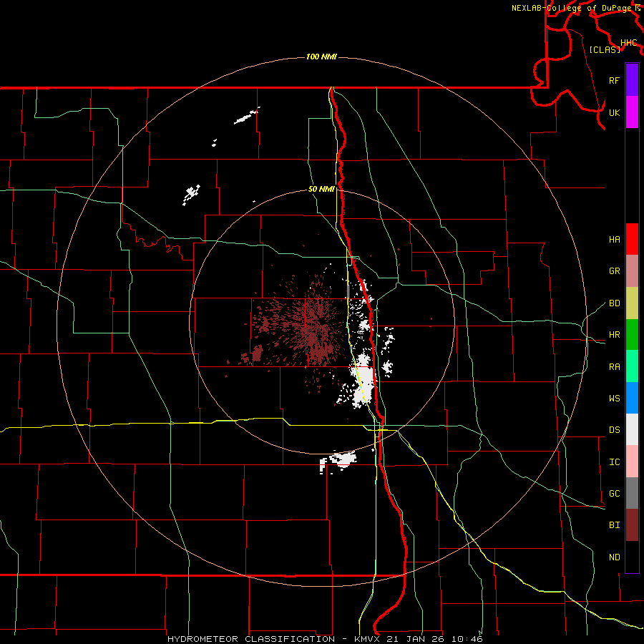Click the BD yellow legend swatch
This screenshot has width=644, height=644.
coord(632,303)
